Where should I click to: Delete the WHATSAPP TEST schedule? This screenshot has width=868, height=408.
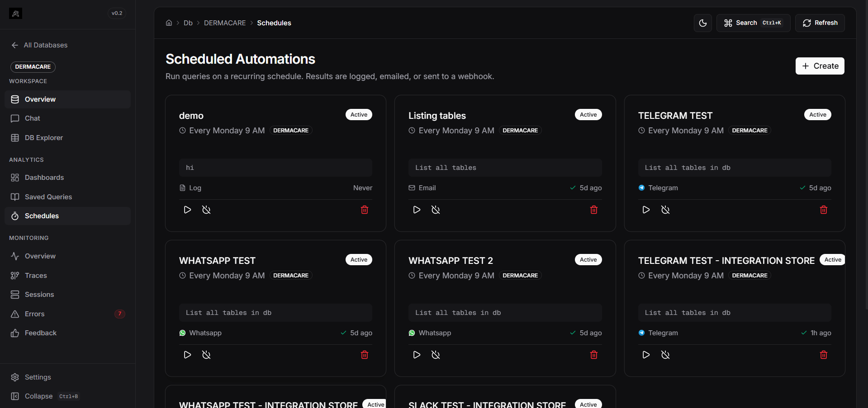[x=365, y=355]
